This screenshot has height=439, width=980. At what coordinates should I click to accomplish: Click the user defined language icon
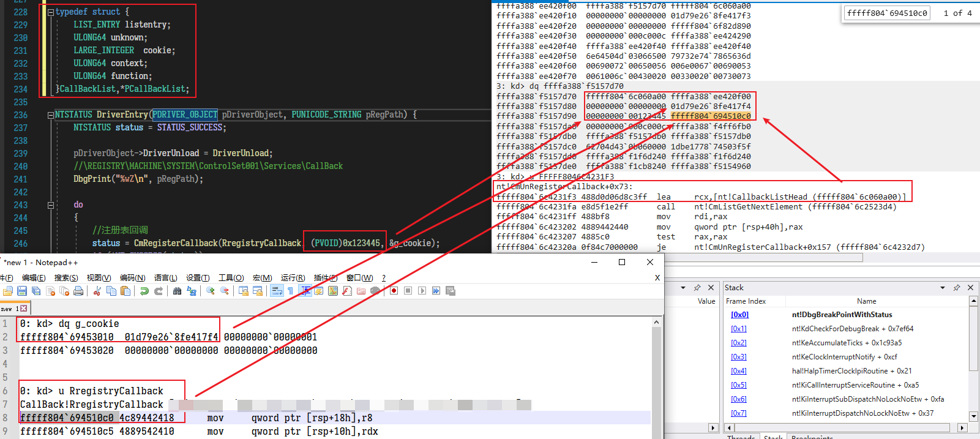pyautogui.click(x=319, y=291)
